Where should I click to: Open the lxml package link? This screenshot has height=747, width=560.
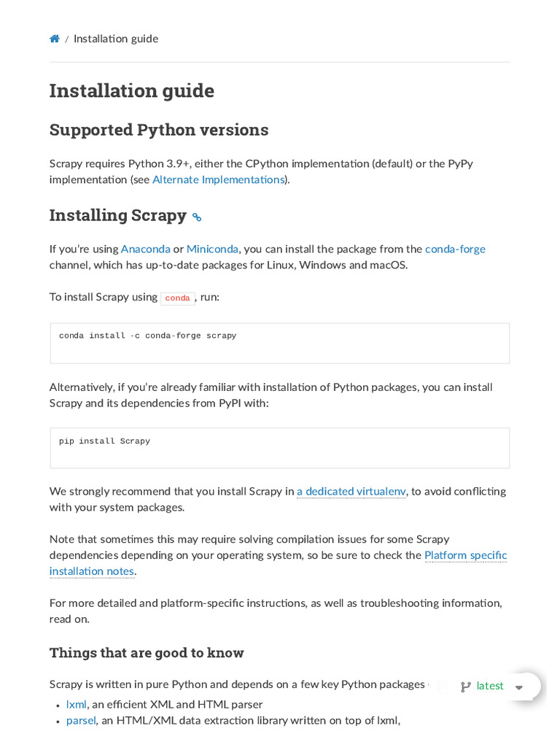[77, 705]
